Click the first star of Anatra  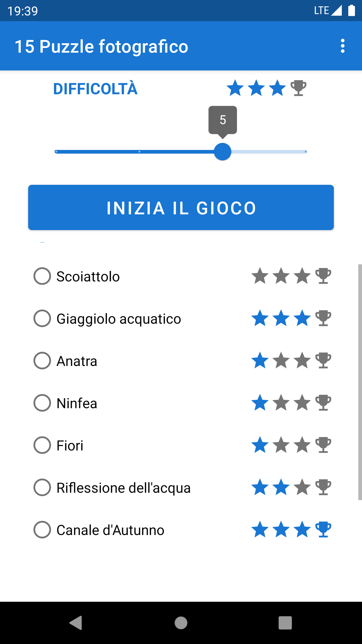(x=260, y=360)
